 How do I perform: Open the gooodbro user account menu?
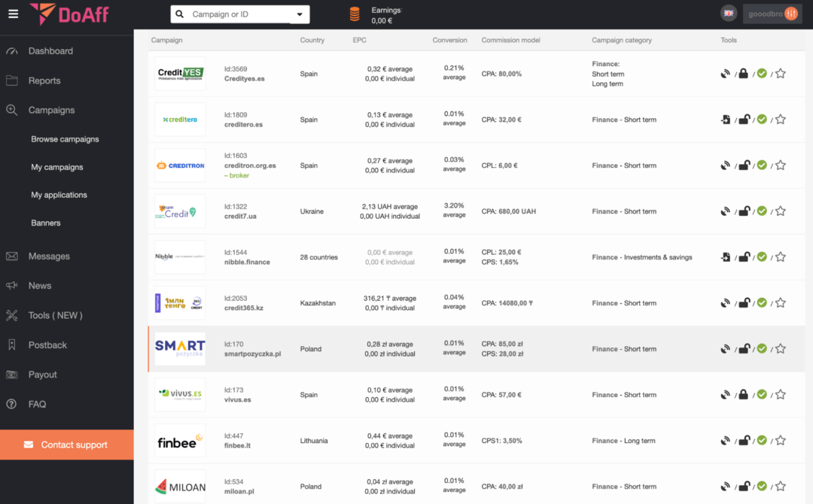pyautogui.click(x=772, y=14)
